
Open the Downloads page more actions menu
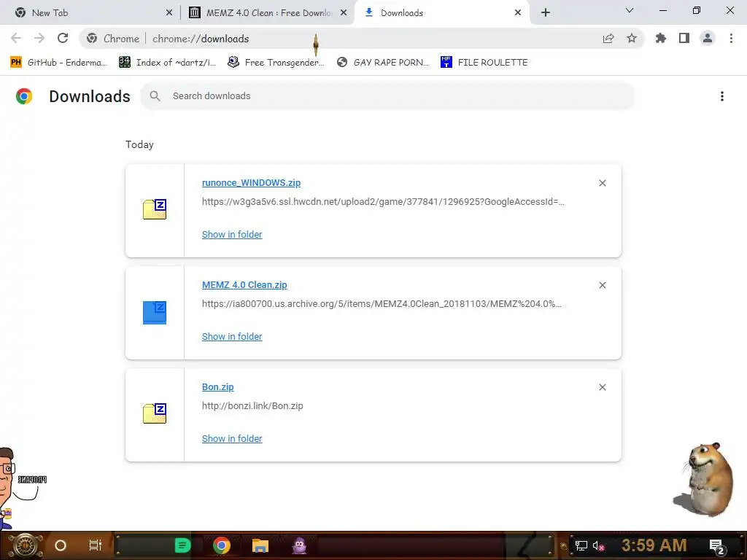(x=721, y=96)
